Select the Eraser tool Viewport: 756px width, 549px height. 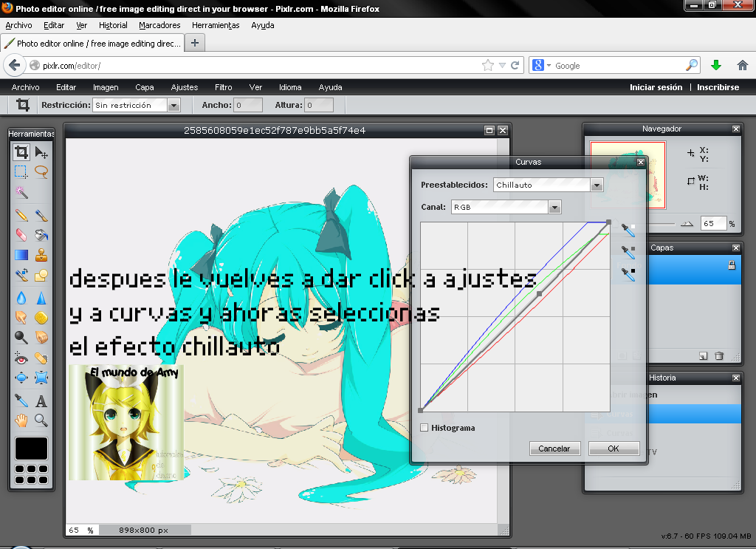[21, 235]
